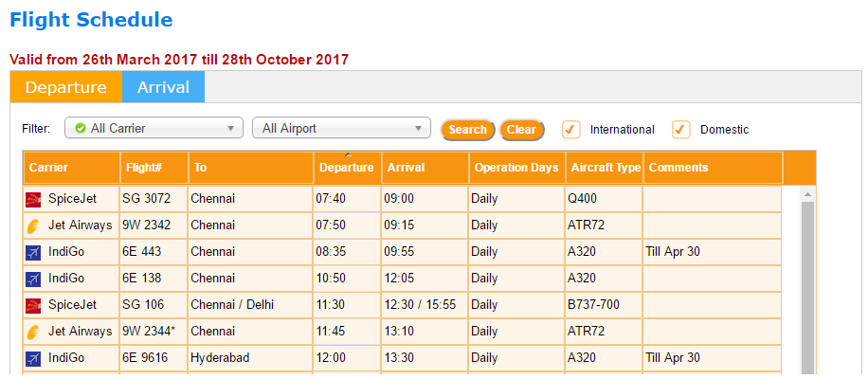Sort by the Carrier column header
868x379 pixels.
[71, 167]
